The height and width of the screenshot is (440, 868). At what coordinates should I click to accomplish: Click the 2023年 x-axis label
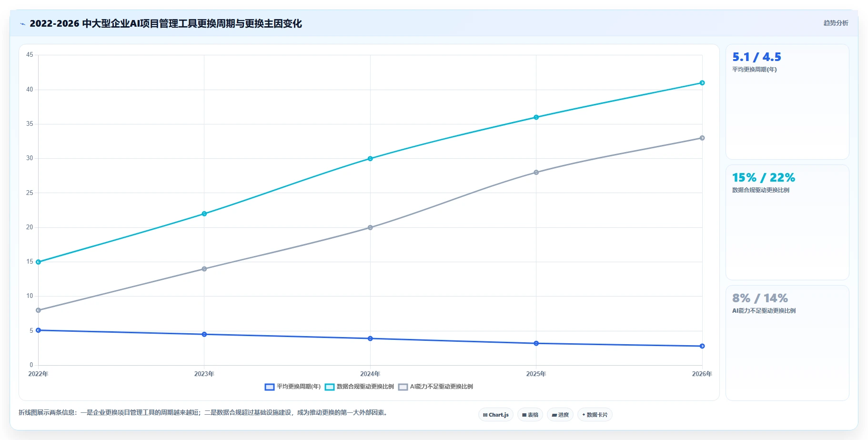pyautogui.click(x=204, y=374)
